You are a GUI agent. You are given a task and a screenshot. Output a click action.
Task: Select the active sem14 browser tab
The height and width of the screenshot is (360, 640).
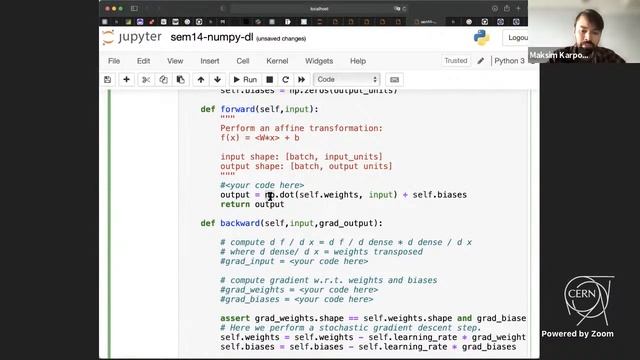[427, 22]
